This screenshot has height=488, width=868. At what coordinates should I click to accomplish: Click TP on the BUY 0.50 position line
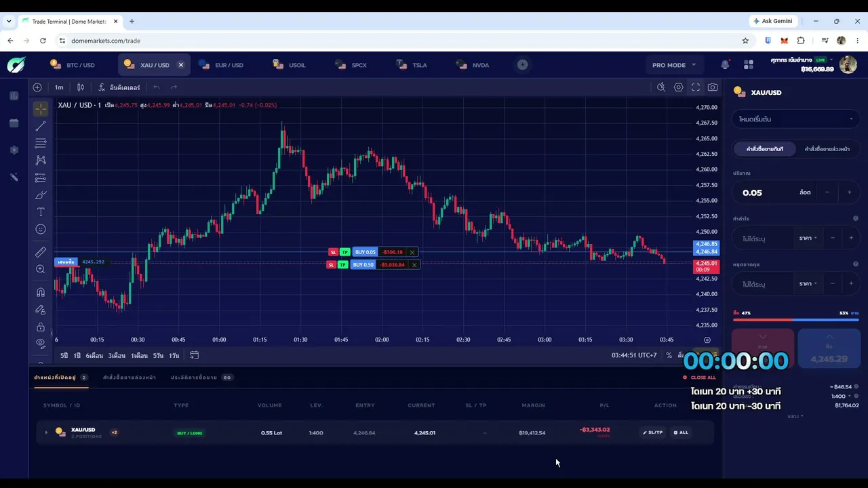pos(342,264)
